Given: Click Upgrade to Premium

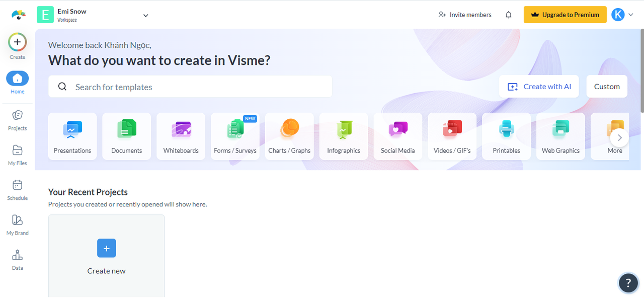Looking at the screenshot, I should (565, 15).
